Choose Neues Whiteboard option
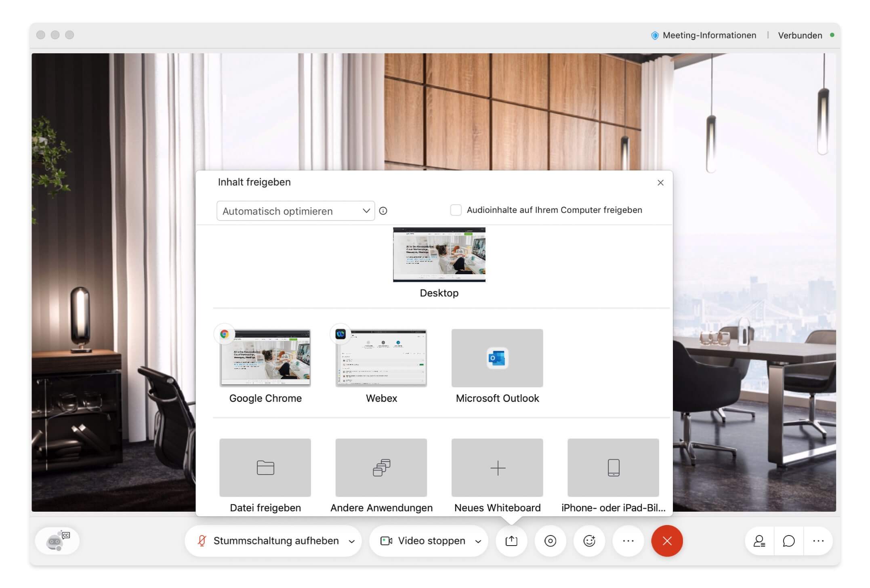The image size is (870, 588). click(x=497, y=468)
